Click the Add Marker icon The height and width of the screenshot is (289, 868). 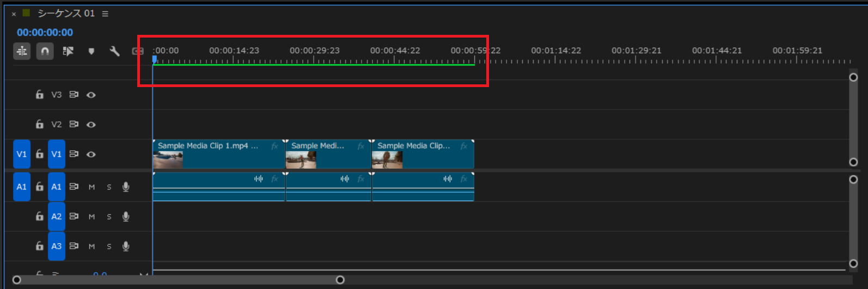point(91,51)
